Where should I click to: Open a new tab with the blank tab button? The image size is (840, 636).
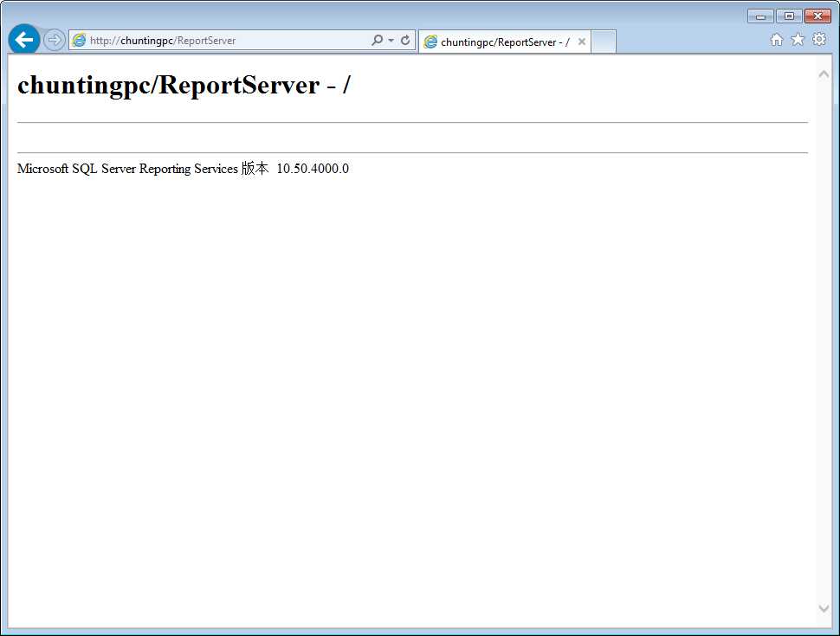click(604, 42)
